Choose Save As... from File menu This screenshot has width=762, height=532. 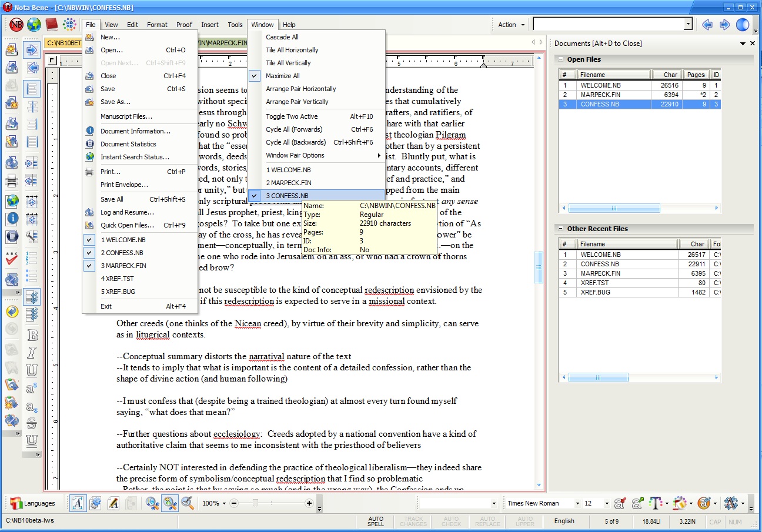(x=140, y=102)
